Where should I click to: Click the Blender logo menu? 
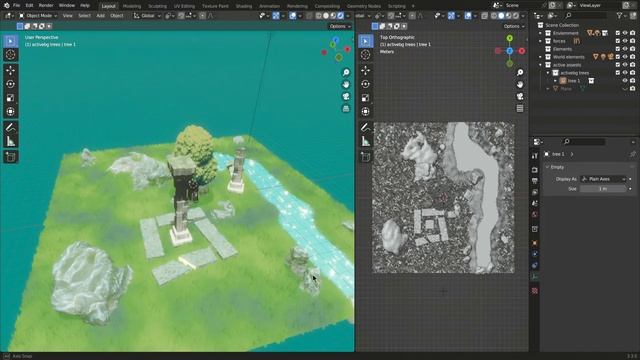[x=7, y=6]
